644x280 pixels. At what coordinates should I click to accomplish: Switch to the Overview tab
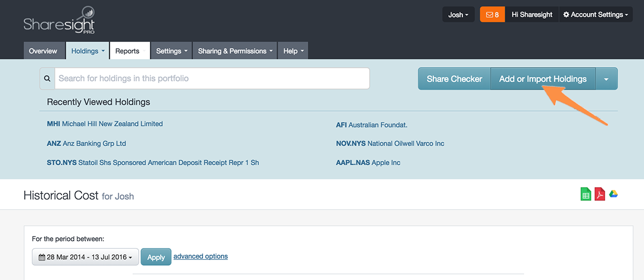43,51
